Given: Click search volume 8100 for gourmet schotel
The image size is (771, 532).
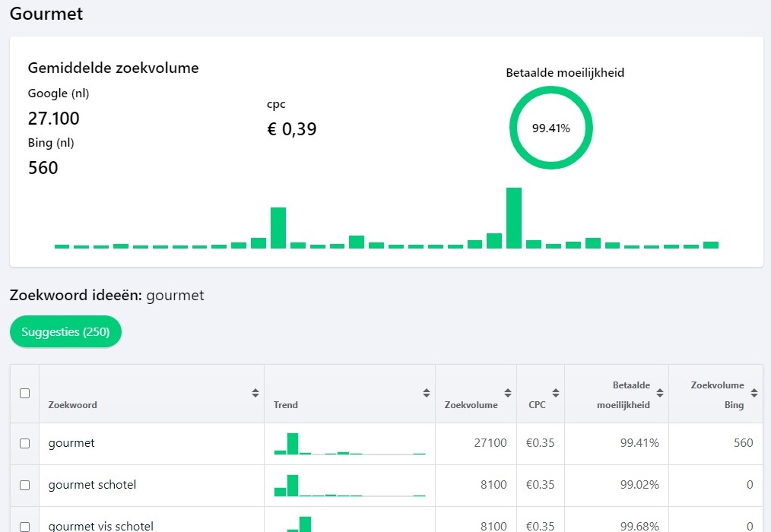Looking at the screenshot, I should 493,485.
